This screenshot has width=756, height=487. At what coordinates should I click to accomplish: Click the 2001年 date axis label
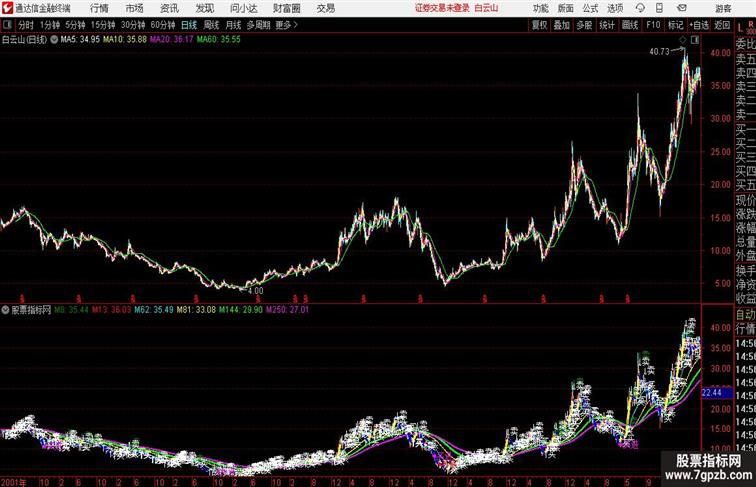13,482
